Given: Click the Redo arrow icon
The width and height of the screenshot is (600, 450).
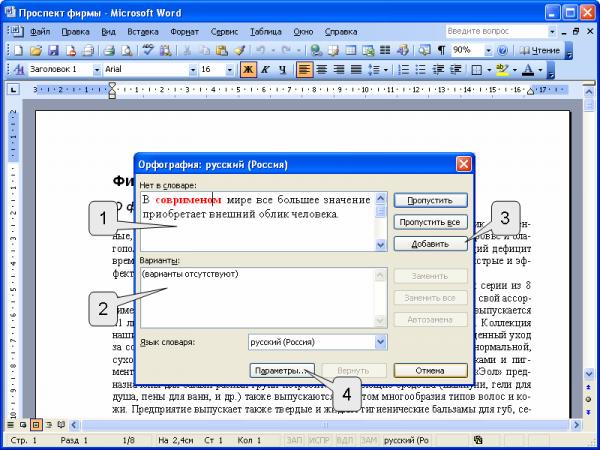Looking at the screenshot, I should pos(286,51).
